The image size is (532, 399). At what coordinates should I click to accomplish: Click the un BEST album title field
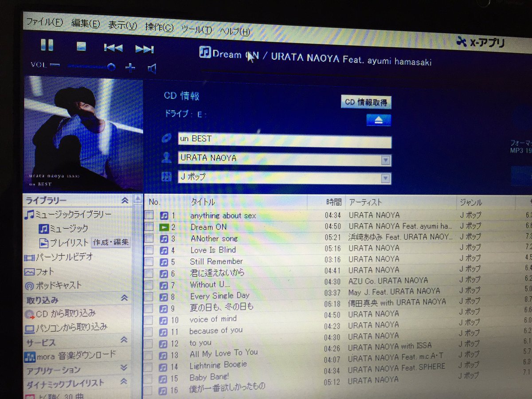[x=285, y=140]
